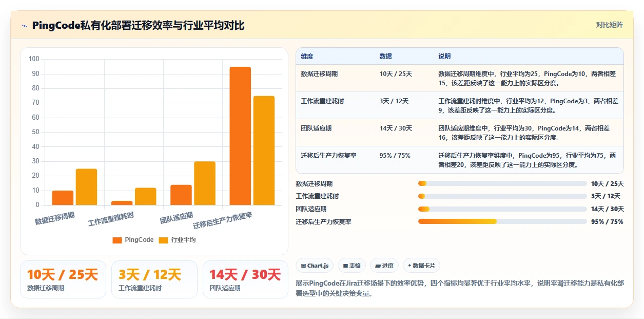This screenshot has width=644, height=319.
Task: Click the 说明 text for the 迁移后生产力恢复率 row
Action: 528,160
